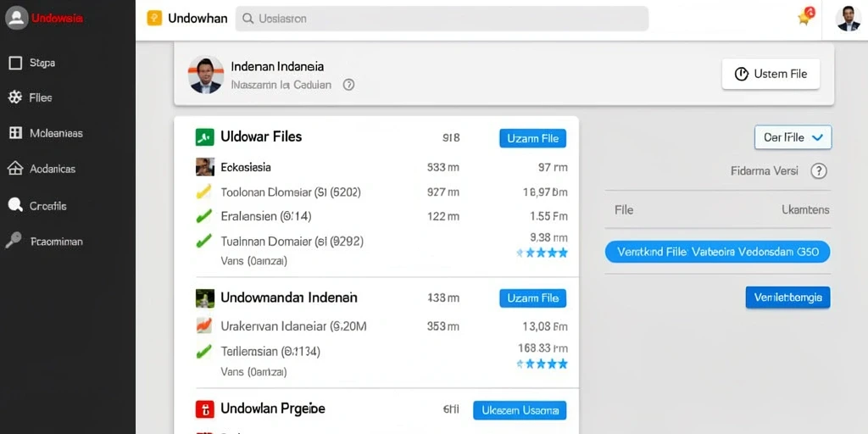Focus the Uoslasron search field
The height and width of the screenshot is (434, 868).
coord(442,19)
